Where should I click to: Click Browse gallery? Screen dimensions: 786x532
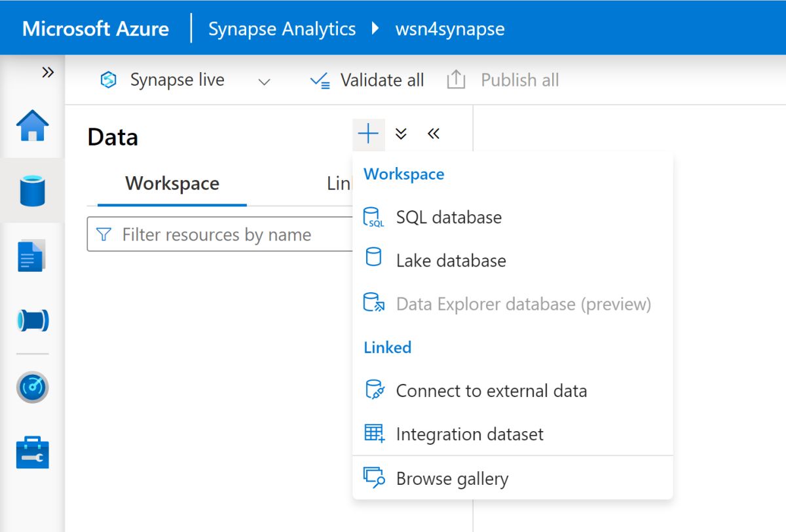452,479
